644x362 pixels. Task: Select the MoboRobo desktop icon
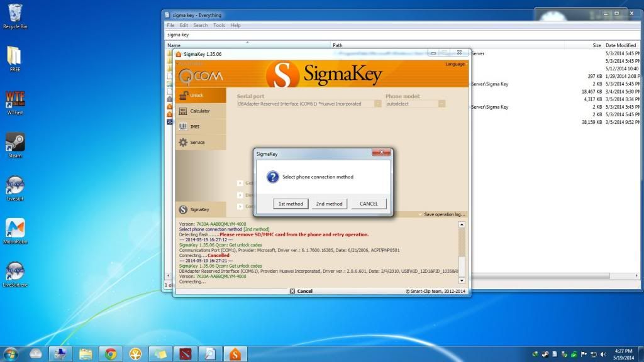tap(15, 230)
